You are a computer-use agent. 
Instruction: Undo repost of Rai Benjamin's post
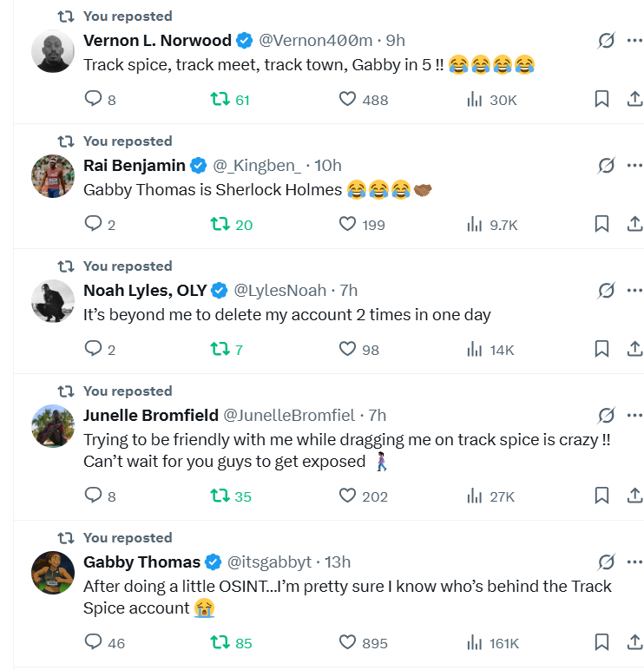tap(220, 225)
